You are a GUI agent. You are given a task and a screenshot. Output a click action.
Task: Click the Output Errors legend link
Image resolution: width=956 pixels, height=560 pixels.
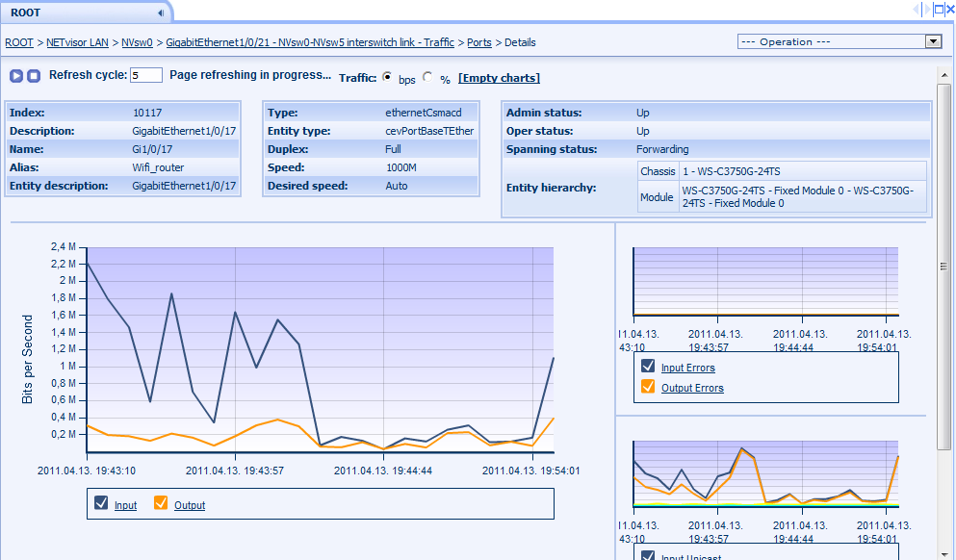pos(692,389)
